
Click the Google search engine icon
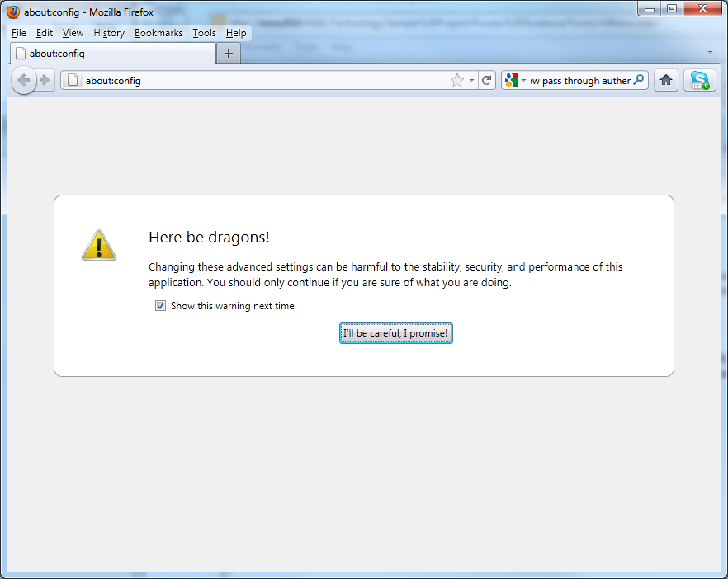(512, 80)
